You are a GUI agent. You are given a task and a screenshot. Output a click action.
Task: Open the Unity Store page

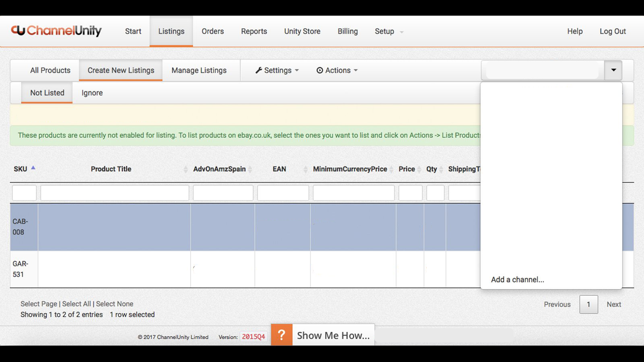(302, 31)
